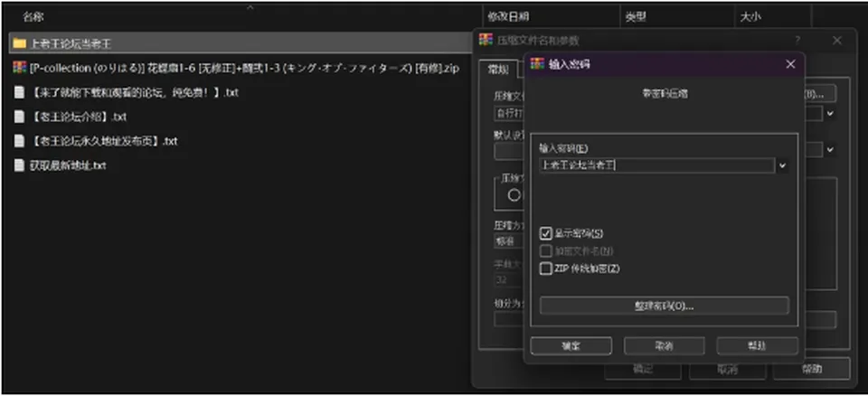Select the P-collection zip archive file name
The height and width of the screenshot is (396, 868).
pos(244,68)
